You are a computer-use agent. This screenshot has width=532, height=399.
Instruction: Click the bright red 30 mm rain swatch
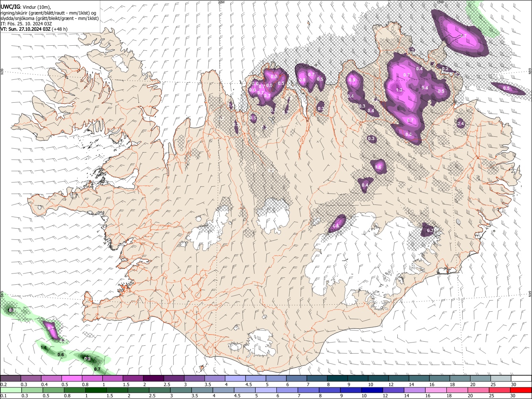coord(522,390)
